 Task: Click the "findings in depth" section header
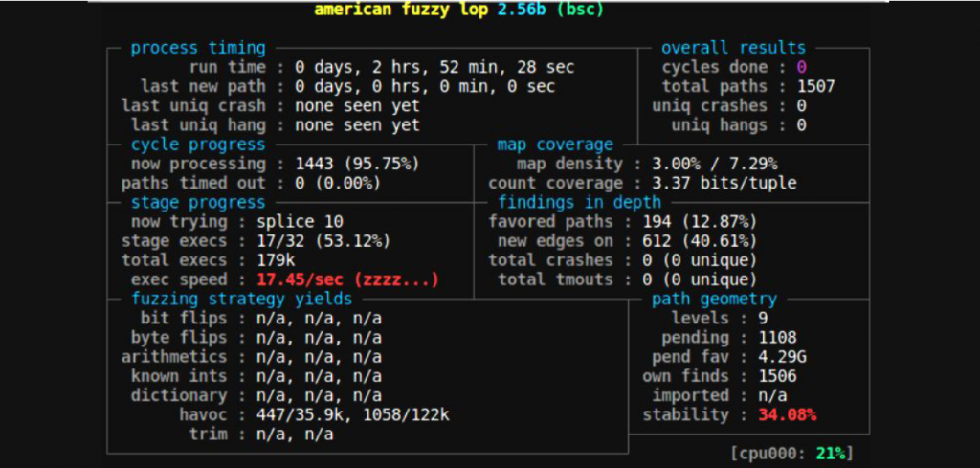(579, 202)
